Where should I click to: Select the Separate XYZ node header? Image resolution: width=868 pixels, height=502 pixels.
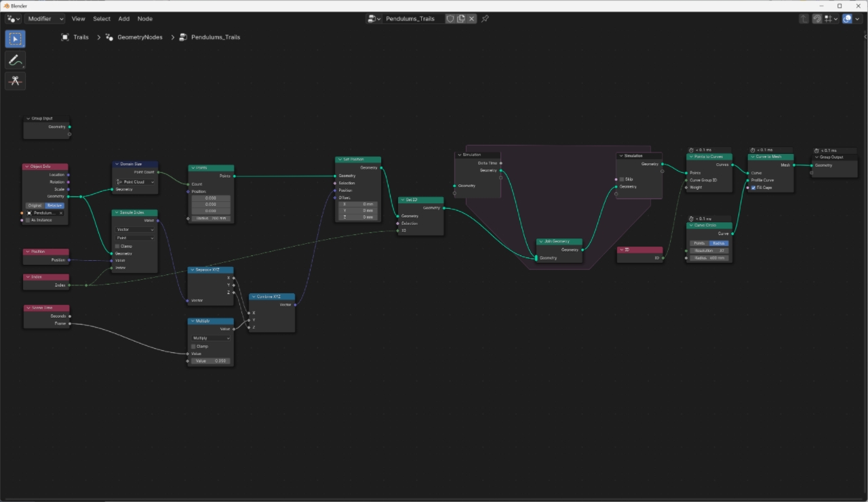click(x=211, y=270)
